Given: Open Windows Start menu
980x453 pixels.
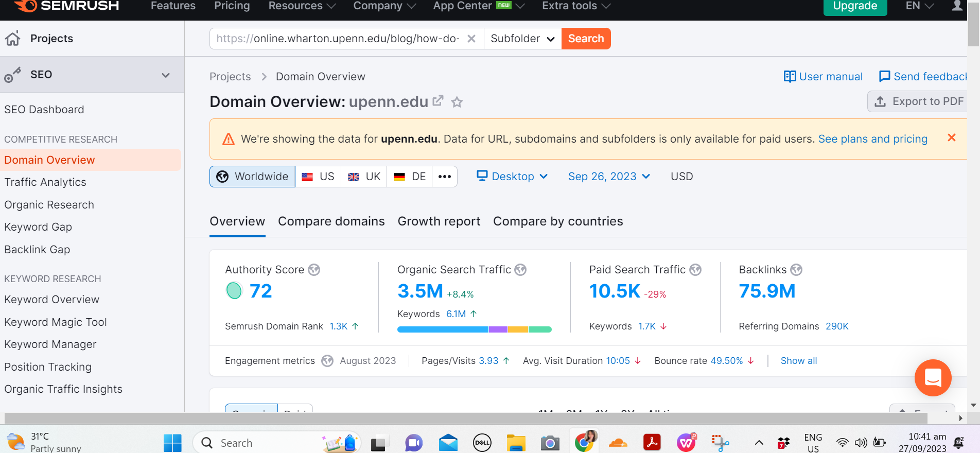Looking at the screenshot, I should [x=172, y=443].
